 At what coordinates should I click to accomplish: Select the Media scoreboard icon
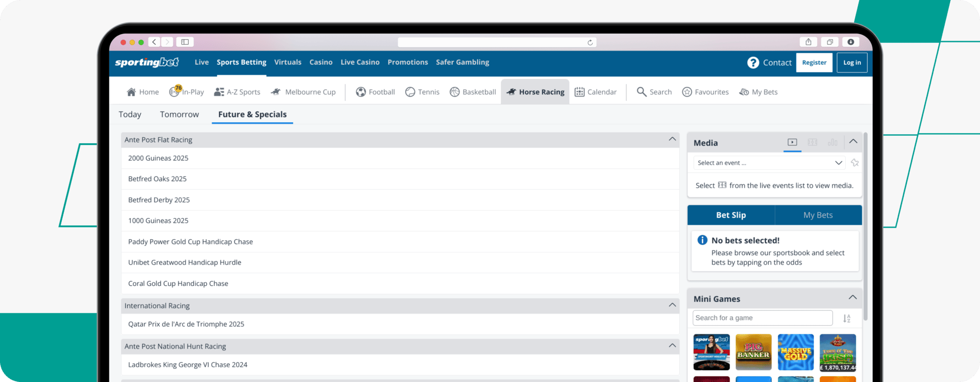[x=812, y=142]
